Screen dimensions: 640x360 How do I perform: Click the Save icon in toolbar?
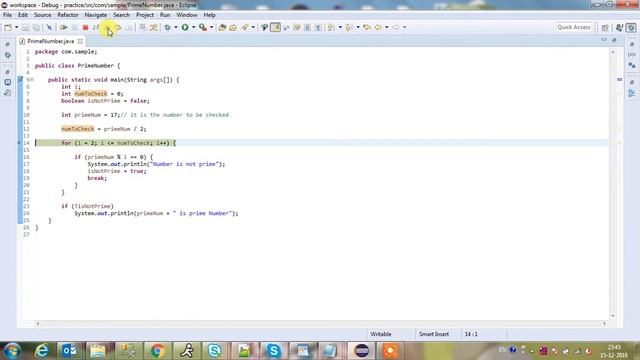(25, 27)
